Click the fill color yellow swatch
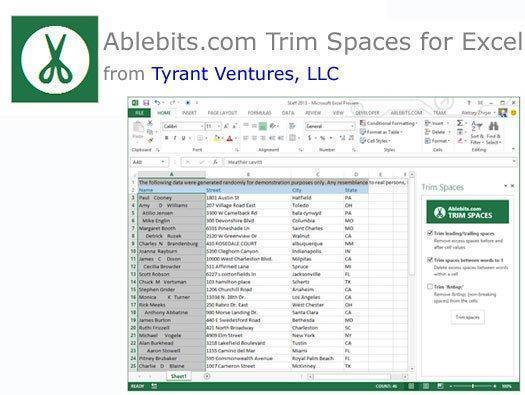This screenshot has height=395, width=525. coord(217,138)
